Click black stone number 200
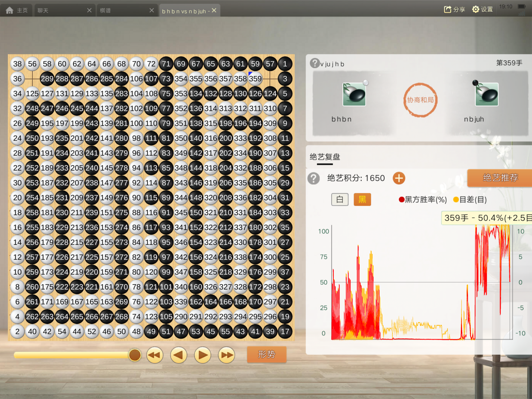The width and height of the screenshot is (532, 399). pyautogui.click(x=225, y=138)
